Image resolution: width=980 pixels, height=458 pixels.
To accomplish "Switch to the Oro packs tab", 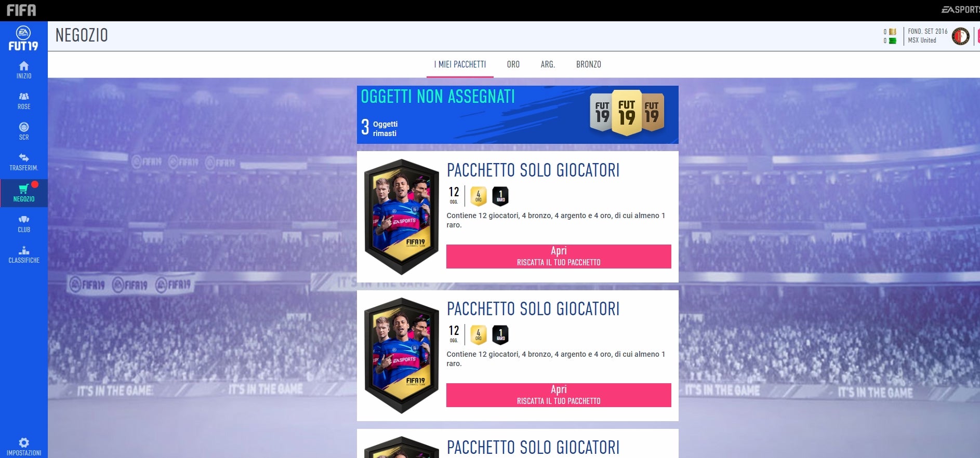I will [513, 64].
